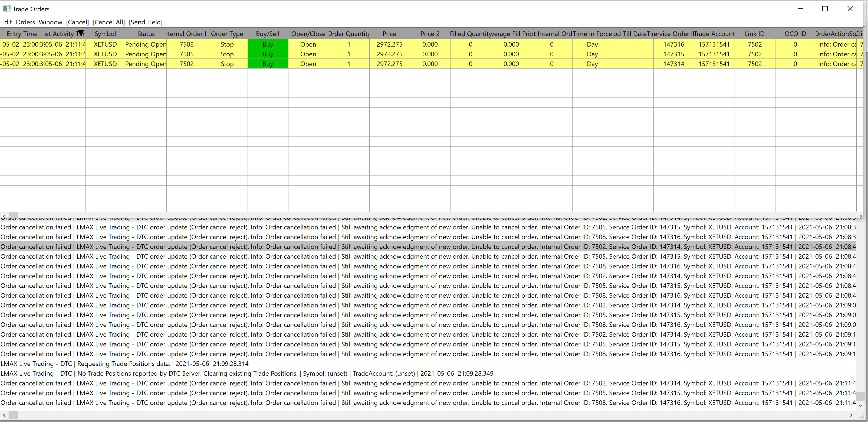Screen dimensions: 868x422
Task: Click orders grid scroll-left arrow
Action: point(4,216)
